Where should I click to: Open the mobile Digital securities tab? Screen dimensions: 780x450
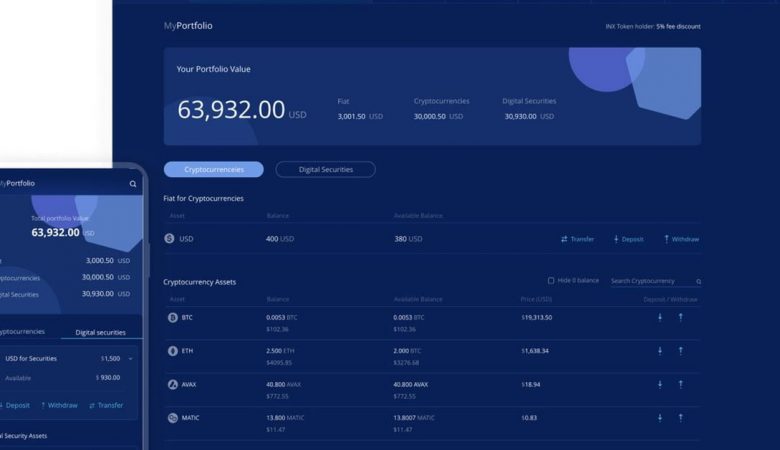tap(100, 333)
